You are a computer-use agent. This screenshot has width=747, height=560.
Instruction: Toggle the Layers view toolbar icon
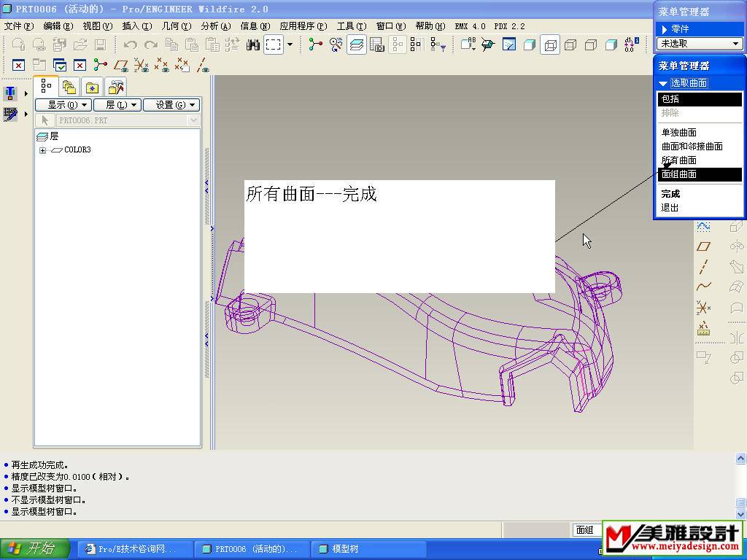tap(357, 45)
